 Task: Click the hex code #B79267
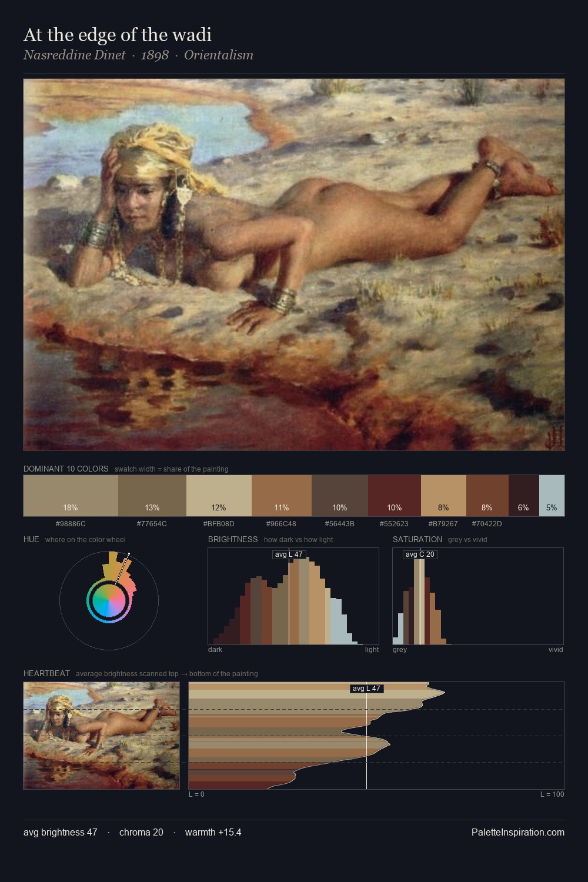click(443, 524)
